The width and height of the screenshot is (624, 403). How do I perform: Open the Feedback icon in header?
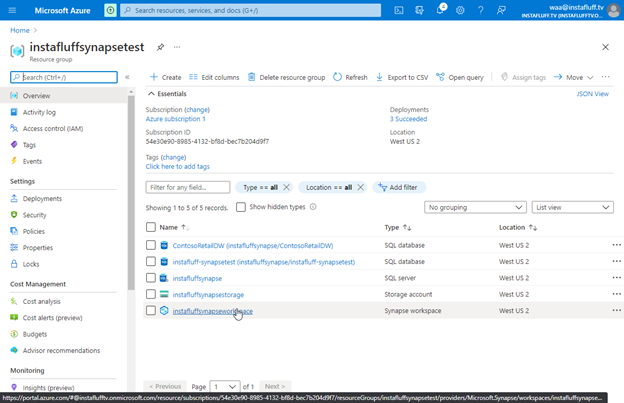coord(501,10)
